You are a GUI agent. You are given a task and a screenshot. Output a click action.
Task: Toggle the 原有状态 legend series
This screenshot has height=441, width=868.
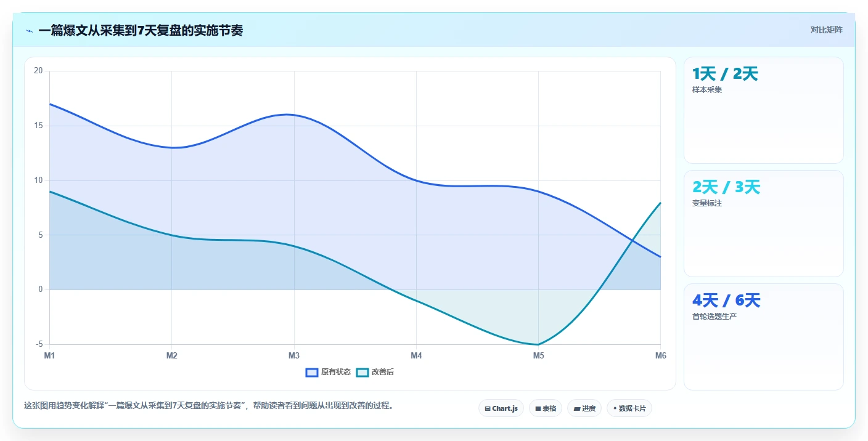(x=328, y=372)
